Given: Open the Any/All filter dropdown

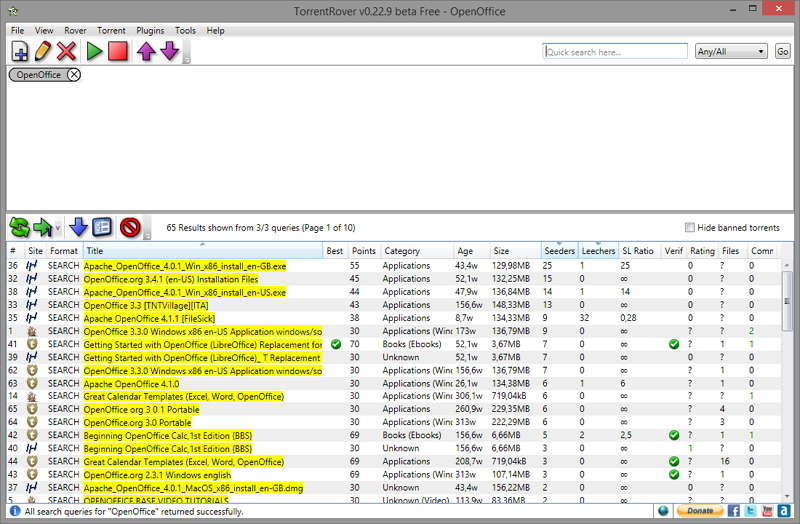Looking at the screenshot, I should [x=731, y=52].
